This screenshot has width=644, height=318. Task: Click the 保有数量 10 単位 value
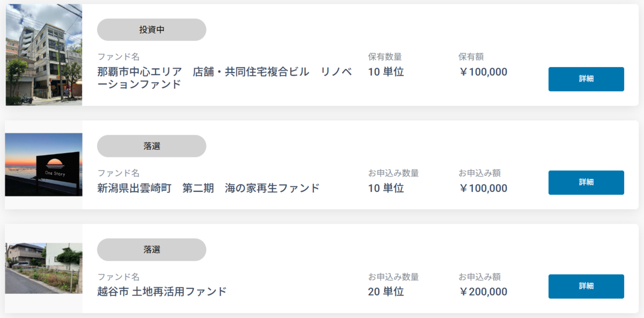click(x=386, y=72)
